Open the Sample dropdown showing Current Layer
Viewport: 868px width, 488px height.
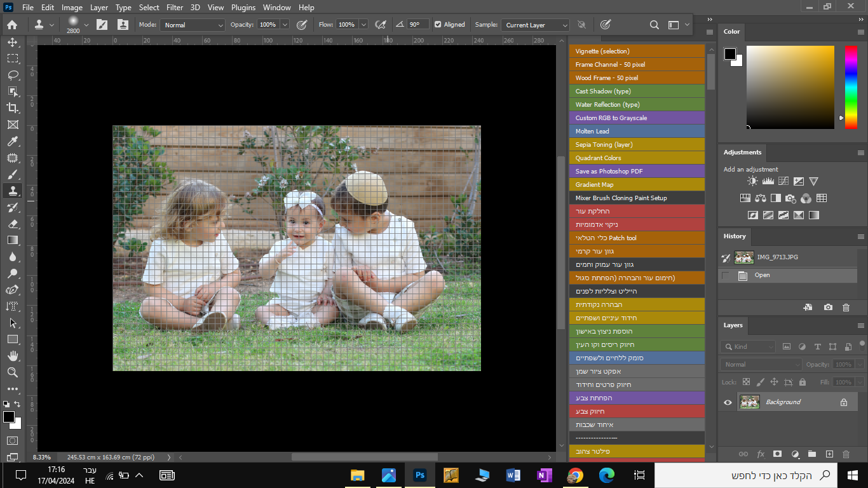coord(536,25)
